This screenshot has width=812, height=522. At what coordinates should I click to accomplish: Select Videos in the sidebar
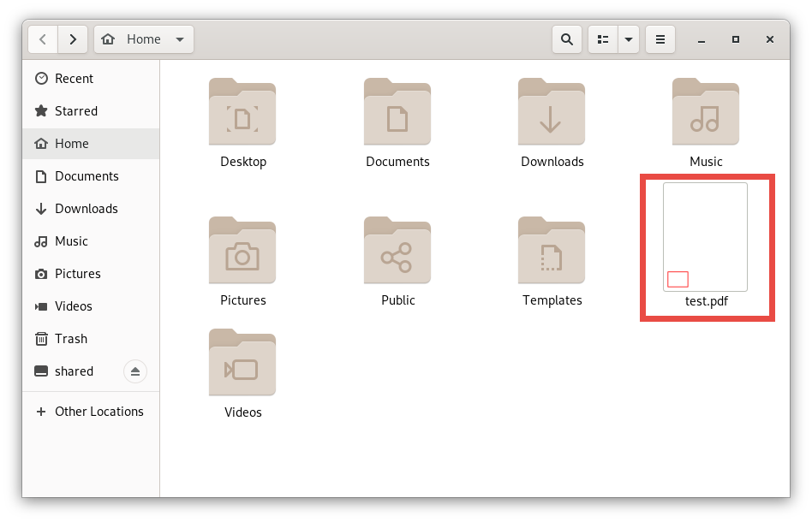pyautogui.click(x=75, y=305)
